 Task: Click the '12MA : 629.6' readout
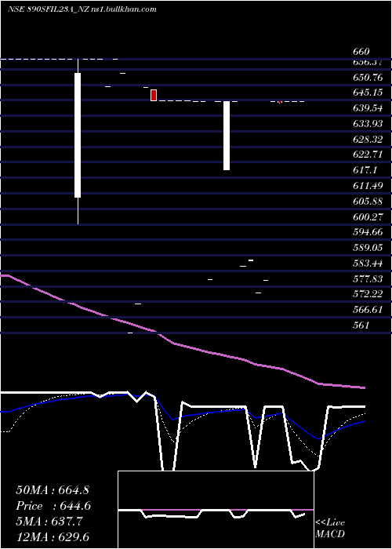click(x=54, y=537)
